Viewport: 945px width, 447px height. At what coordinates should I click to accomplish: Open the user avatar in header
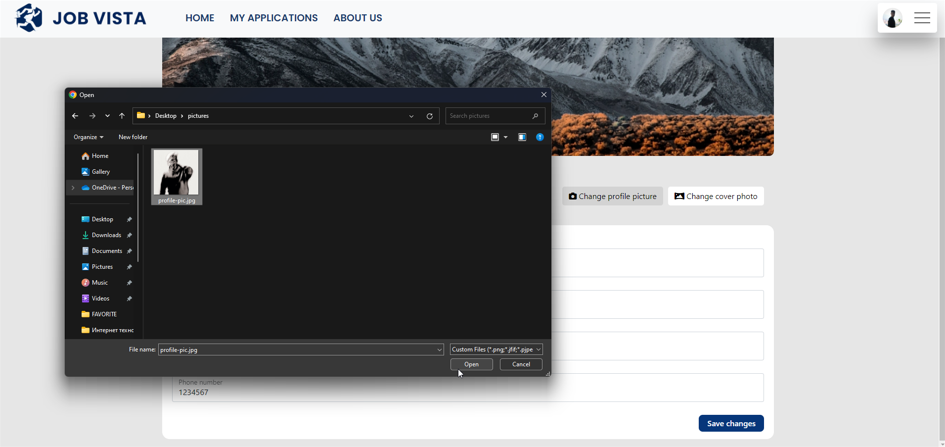pyautogui.click(x=893, y=18)
